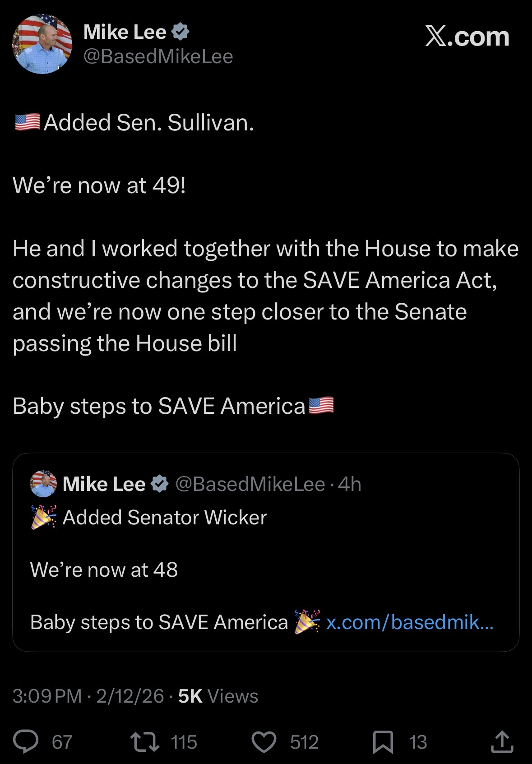The height and width of the screenshot is (764, 532).
Task: Bookmark this post
Action: click(x=383, y=742)
